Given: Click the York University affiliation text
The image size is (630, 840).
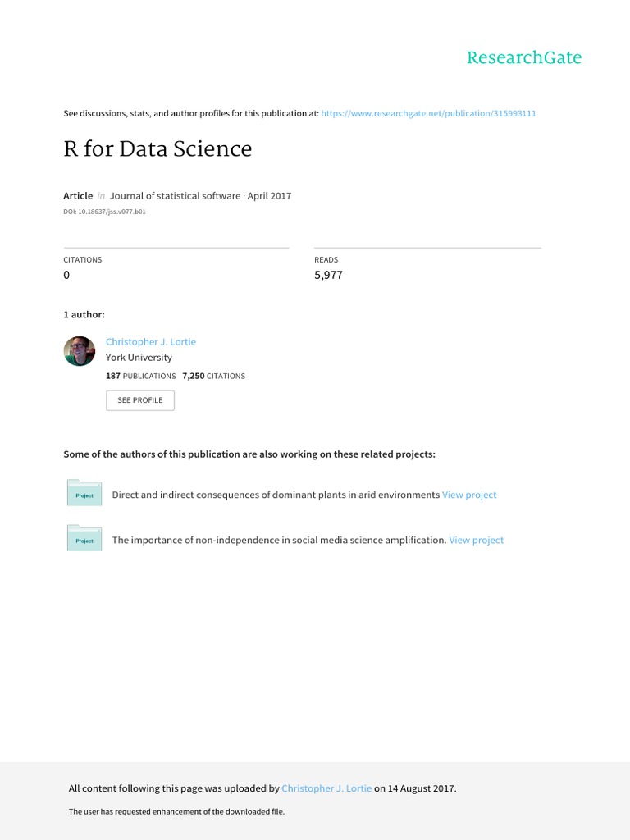Looking at the screenshot, I should click(x=139, y=358).
